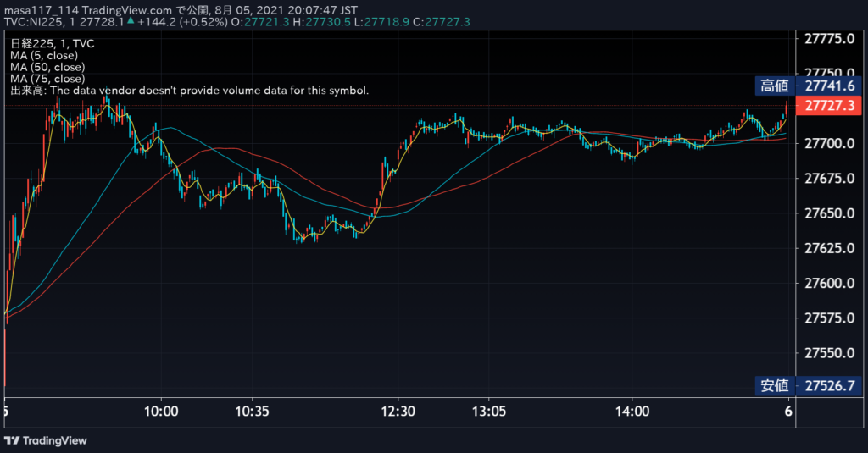Viewport: 868px width, 453px height.
Task: Click the 12:30 time axis label
Action: tap(398, 412)
